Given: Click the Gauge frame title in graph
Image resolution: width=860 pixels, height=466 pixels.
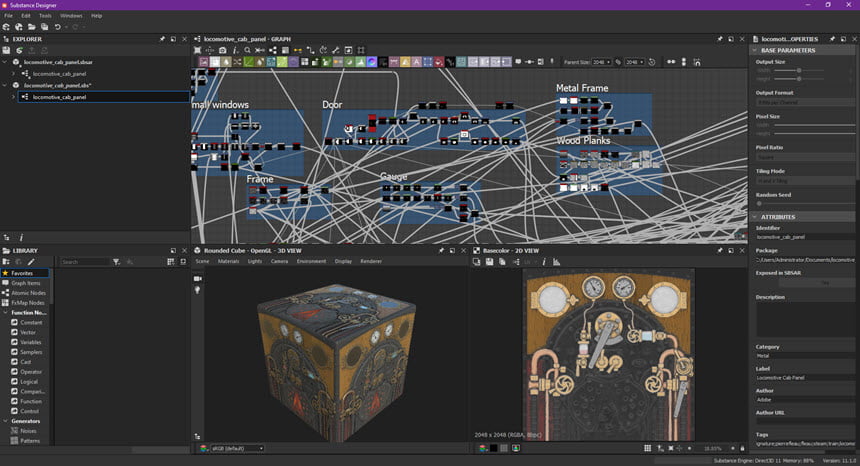Looking at the screenshot, I should click(x=393, y=176).
